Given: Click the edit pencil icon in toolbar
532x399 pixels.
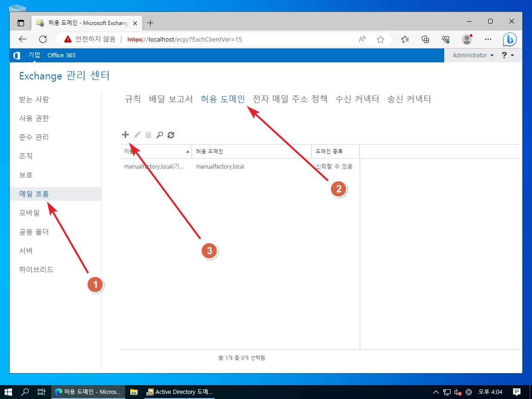Looking at the screenshot, I should (137, 135).
